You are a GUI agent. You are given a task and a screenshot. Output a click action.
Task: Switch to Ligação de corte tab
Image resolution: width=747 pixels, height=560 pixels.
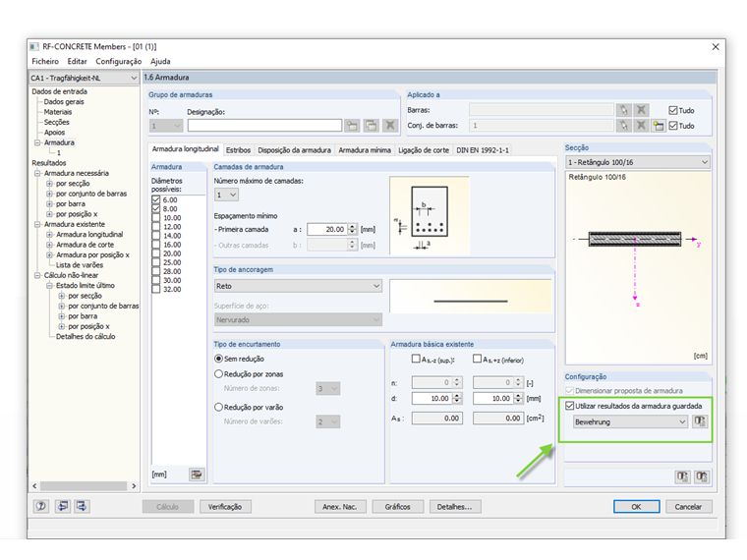(x=424, y=150)
